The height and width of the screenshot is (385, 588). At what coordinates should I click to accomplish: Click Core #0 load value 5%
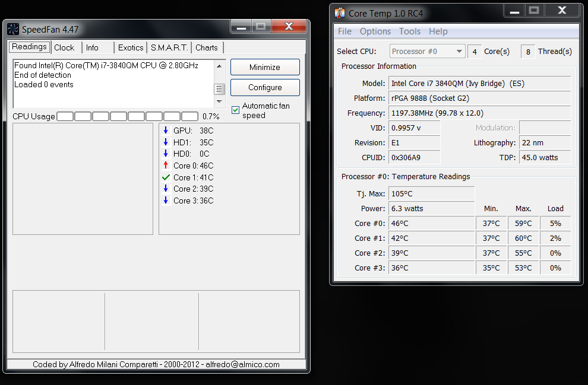[x=555, y=223]
